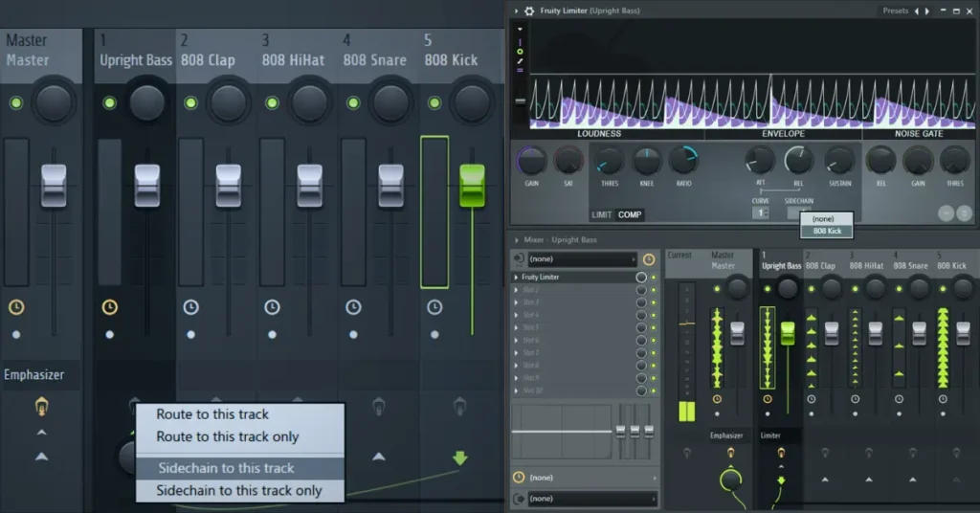This screenshot has height=513, width=980.
Task: Click rightmost round button below noise gate
Action: pyautogui.click(x=965, y=213)
